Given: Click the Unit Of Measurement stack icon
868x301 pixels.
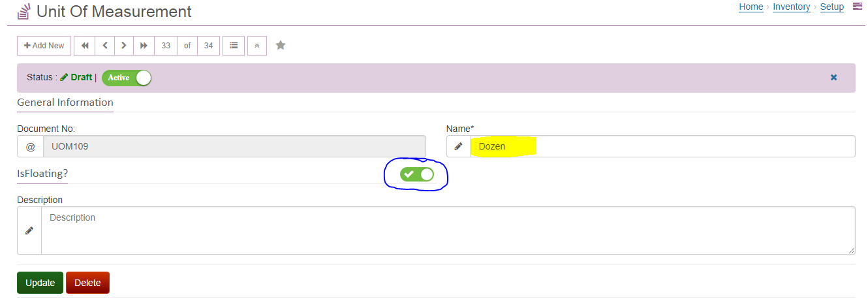Looking at the screenshot, I should pos(23,11).
